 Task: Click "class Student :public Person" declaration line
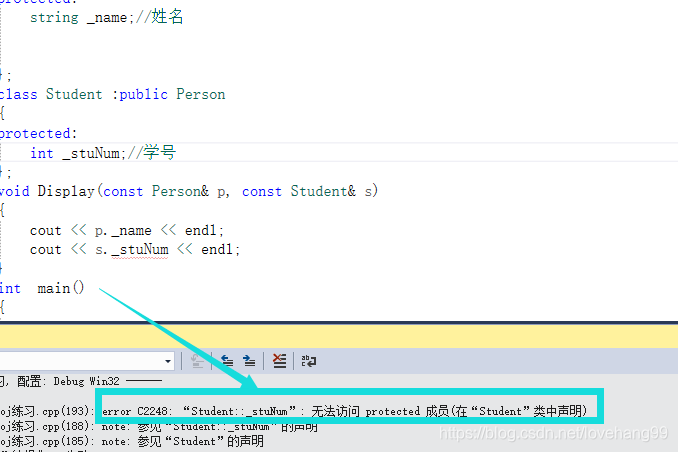coord(112,94)
